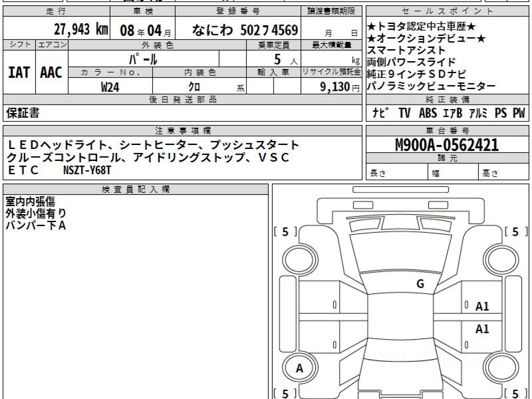The width and height of the screenshot is (532, 399).
Task: Select the color code W24
Action: (x=110, y=87)
